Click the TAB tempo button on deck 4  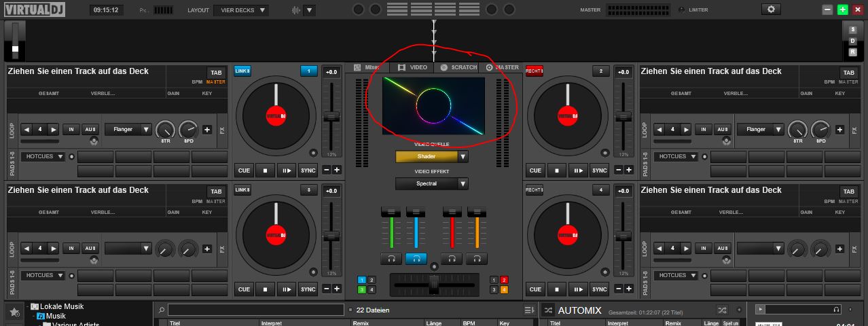[x=848, y=192]
